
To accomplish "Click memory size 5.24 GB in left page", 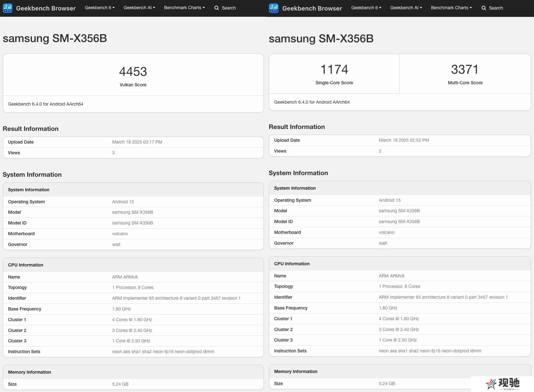I will [120, 384].
